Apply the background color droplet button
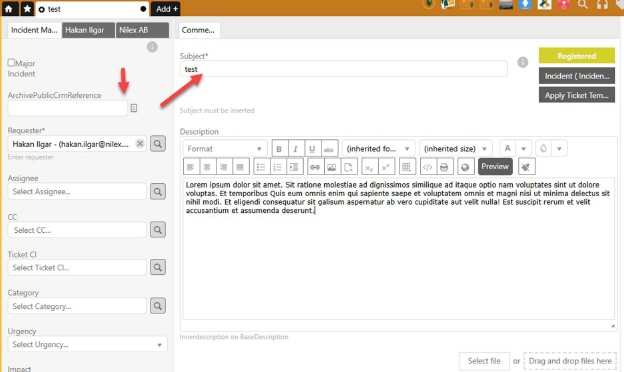The height and width of the screenshot is (372, 624). point(543,149)
